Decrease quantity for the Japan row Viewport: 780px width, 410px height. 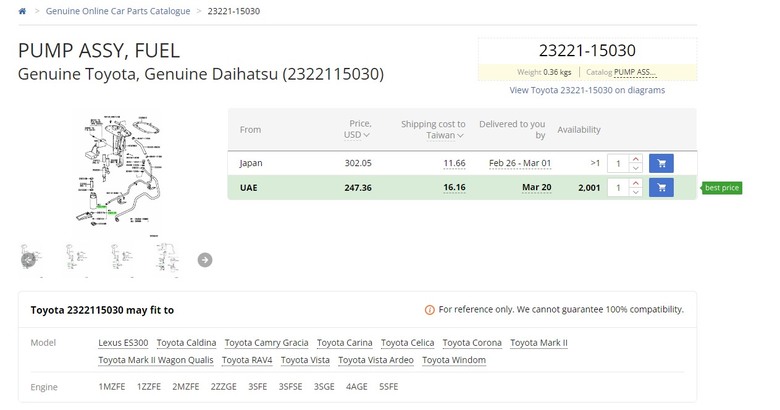coord(635,168)
